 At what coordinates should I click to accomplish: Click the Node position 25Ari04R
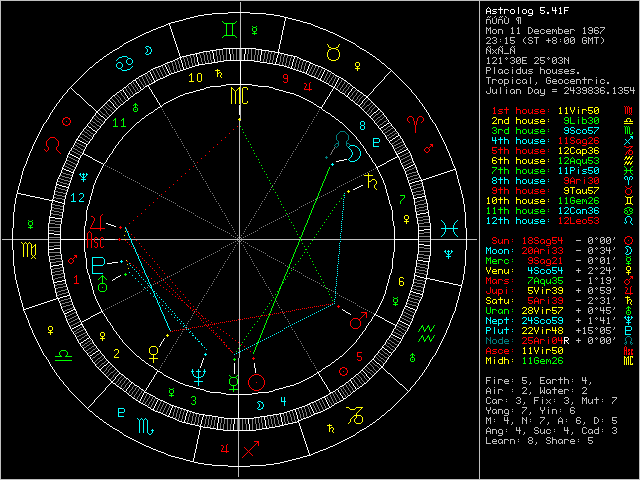[x=544, y=341]
